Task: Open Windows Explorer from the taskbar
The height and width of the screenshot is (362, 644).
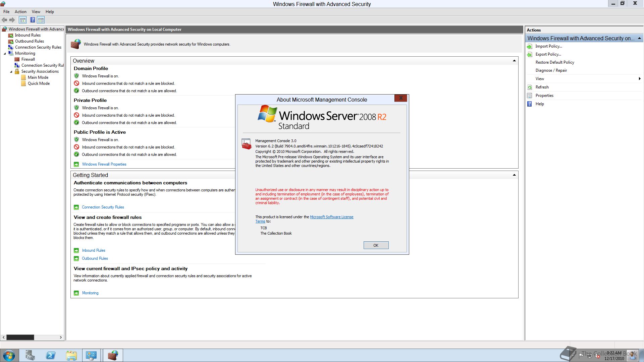Action: point(71,355)
